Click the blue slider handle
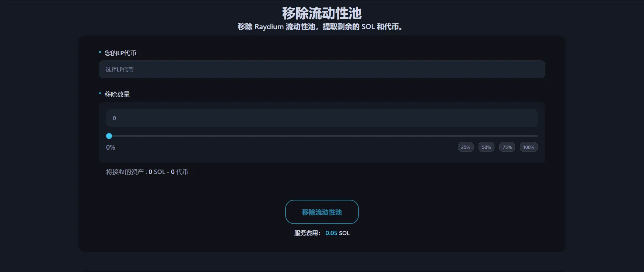This screenshot has height=272, width=644. [x=109, y=136]
